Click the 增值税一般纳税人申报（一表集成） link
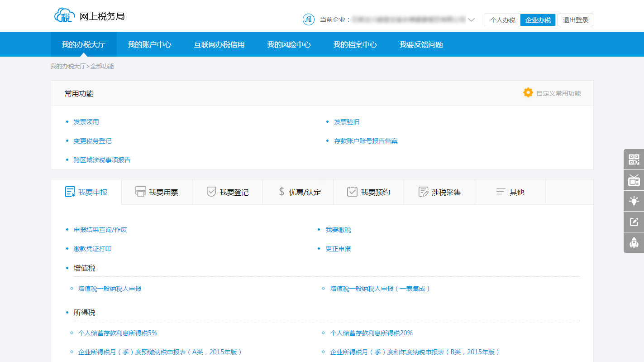This screenshot has width=644, height=362. coord(380,289)
